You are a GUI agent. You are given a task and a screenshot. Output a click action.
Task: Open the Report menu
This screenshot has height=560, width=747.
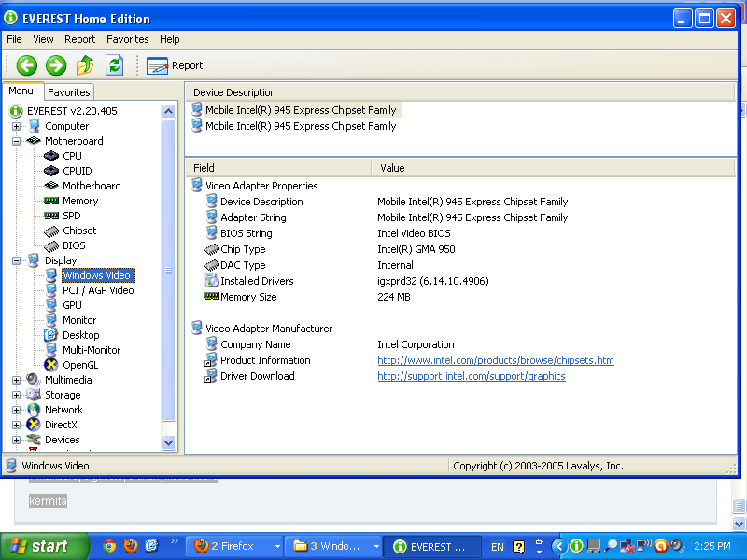(x=79, y=39)
